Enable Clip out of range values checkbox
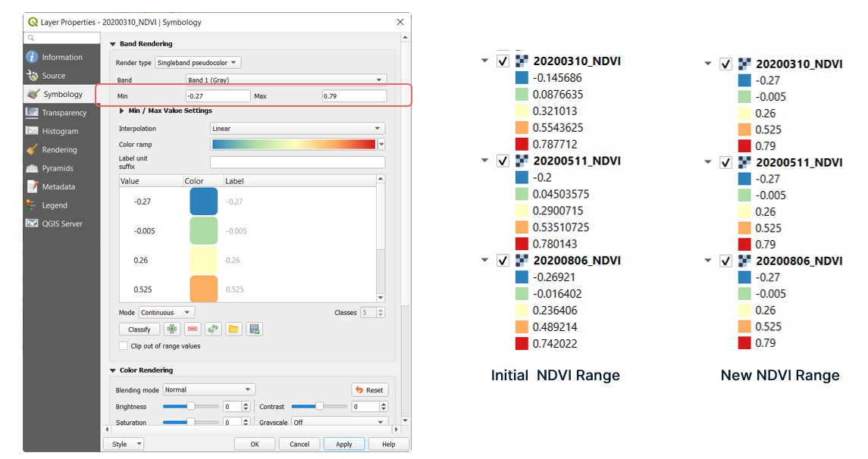868x459 pixels. coord(124,346)
